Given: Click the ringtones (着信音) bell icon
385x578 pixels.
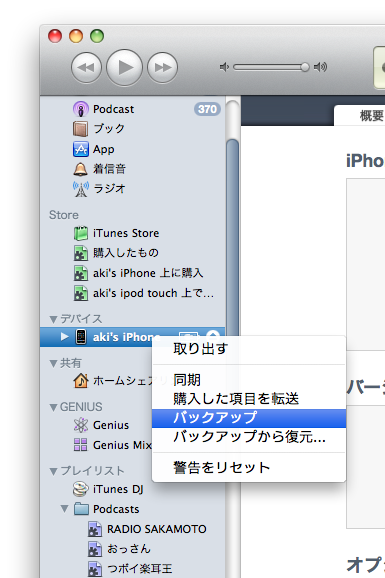Looking at the screenshot, I should [x=80, y=169].
